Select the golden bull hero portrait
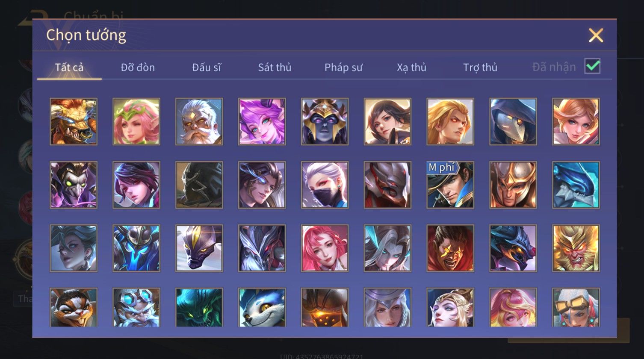This screenshot has height=359, width=644. [x=74, y=121]
